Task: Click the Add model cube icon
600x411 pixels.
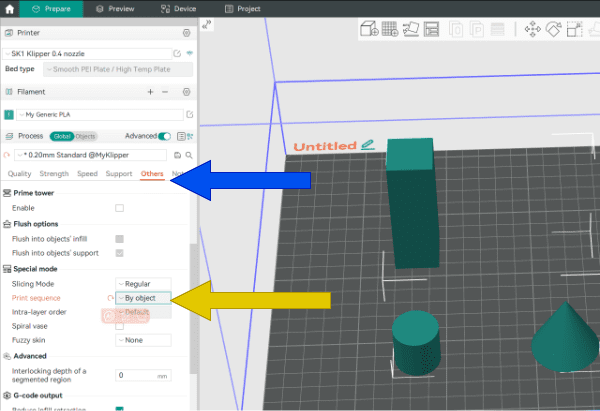Action: click(369, 29)
